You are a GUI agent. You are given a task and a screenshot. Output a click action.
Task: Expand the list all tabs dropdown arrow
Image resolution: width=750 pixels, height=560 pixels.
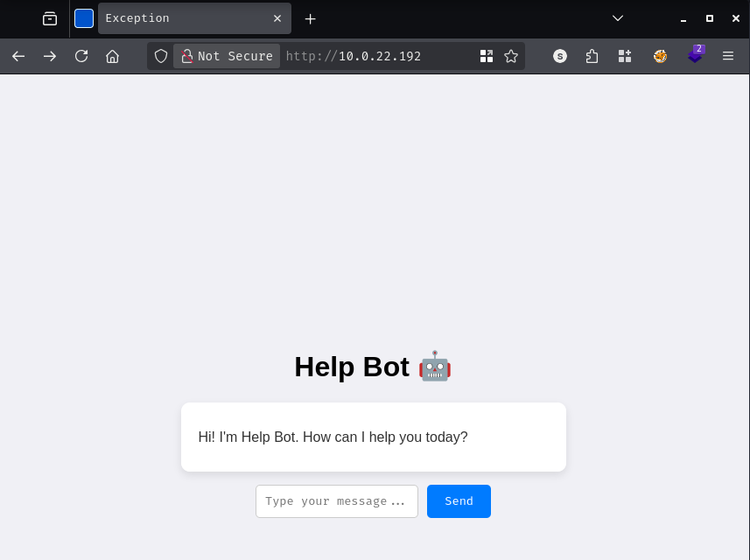pos(618,18)
